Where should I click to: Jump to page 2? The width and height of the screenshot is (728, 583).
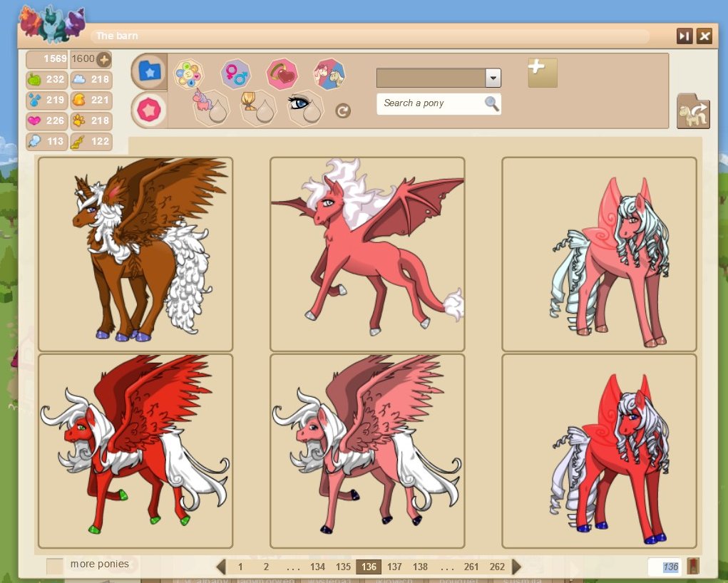[266, 567]
